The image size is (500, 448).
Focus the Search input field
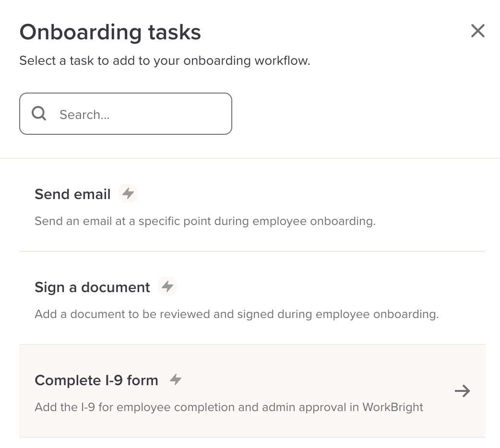click(x=144, y=114)
